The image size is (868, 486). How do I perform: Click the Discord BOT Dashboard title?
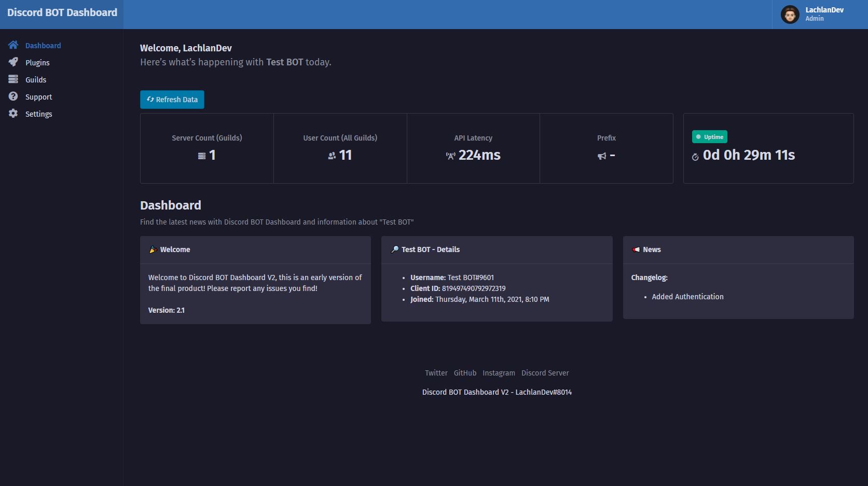point(61,12)
